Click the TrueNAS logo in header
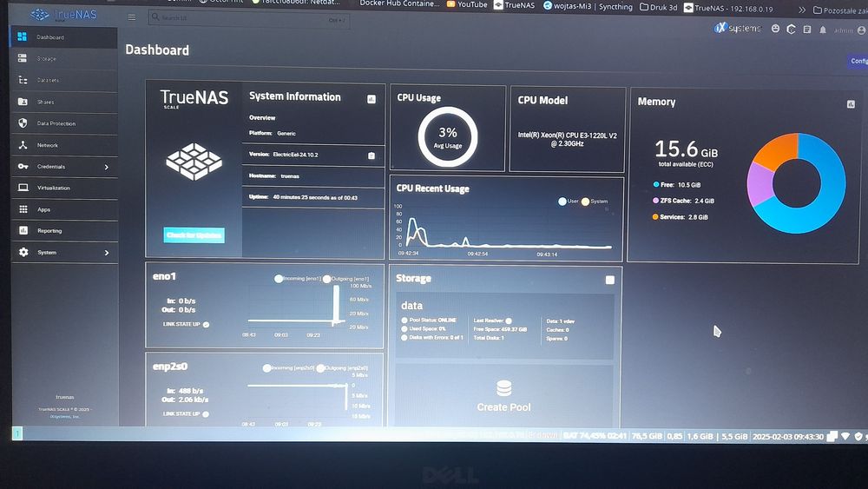Image resolution: width=868 pixels, height=489 pixels. (x=63, y=15)
